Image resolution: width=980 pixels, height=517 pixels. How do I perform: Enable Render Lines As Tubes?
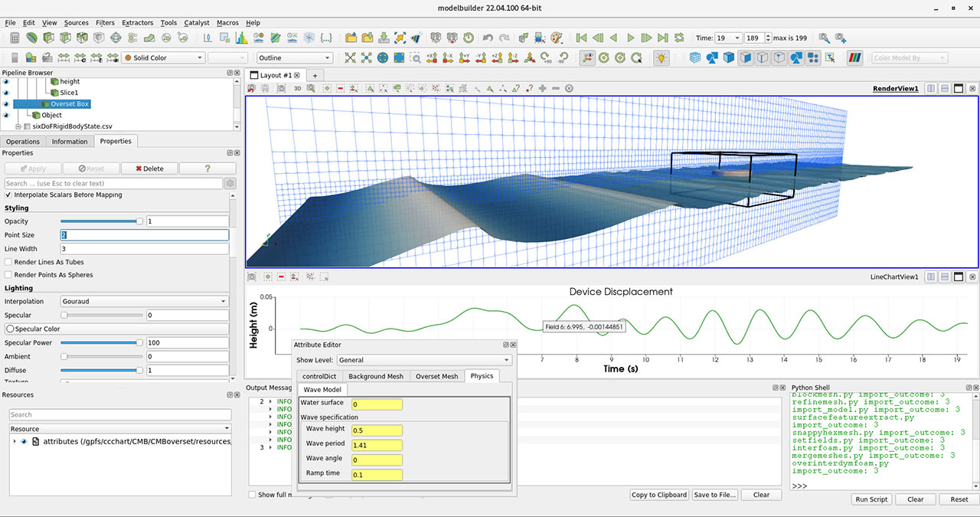pyautogui.click(x=9, y=262)
